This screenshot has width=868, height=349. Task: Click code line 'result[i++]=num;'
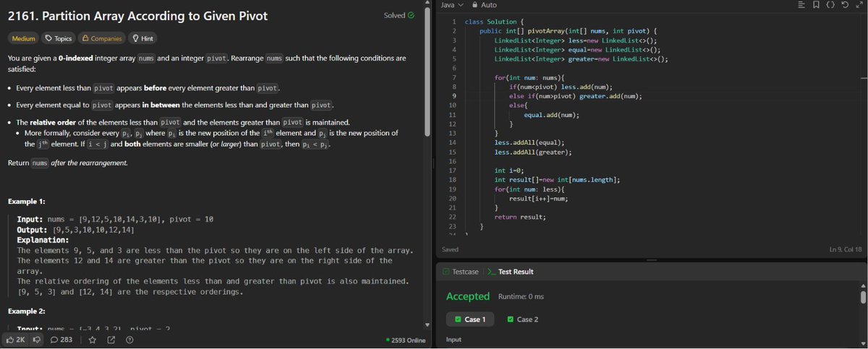(x=538, y=198)
